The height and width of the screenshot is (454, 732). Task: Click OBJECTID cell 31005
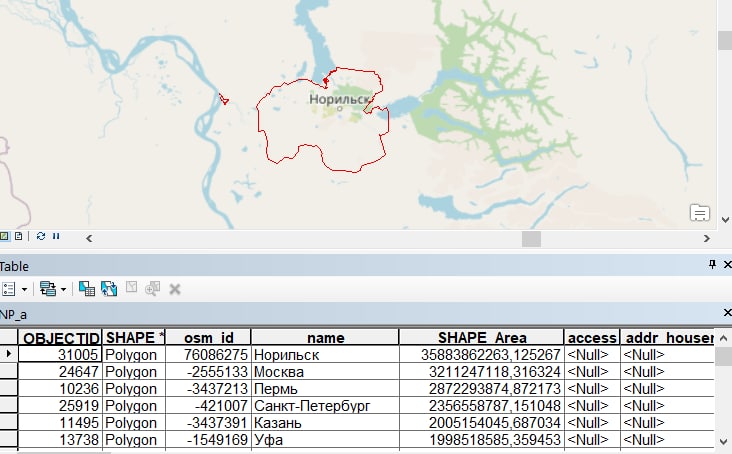pos(60,355)
